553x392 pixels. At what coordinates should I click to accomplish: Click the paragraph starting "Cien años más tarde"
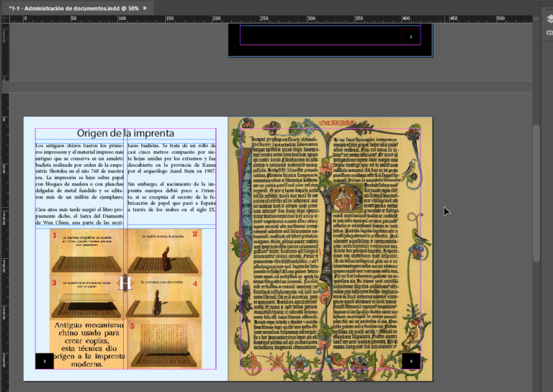point(79,216)
